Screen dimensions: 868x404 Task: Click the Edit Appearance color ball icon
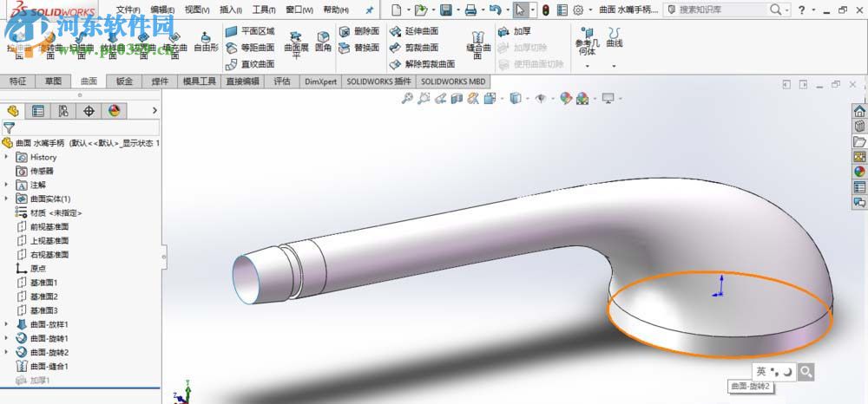pyautogui.click(x=565, y=98)
